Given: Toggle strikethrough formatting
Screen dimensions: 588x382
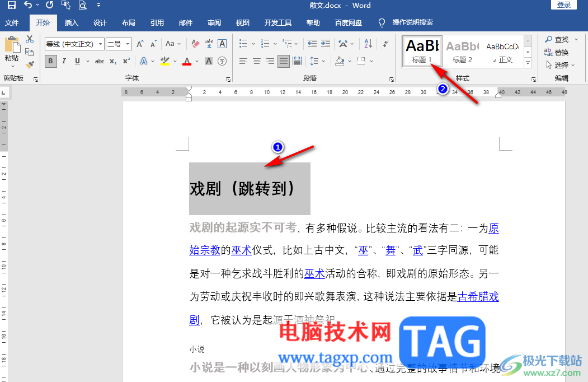Looking at the screenshot, I should [100, 61].
